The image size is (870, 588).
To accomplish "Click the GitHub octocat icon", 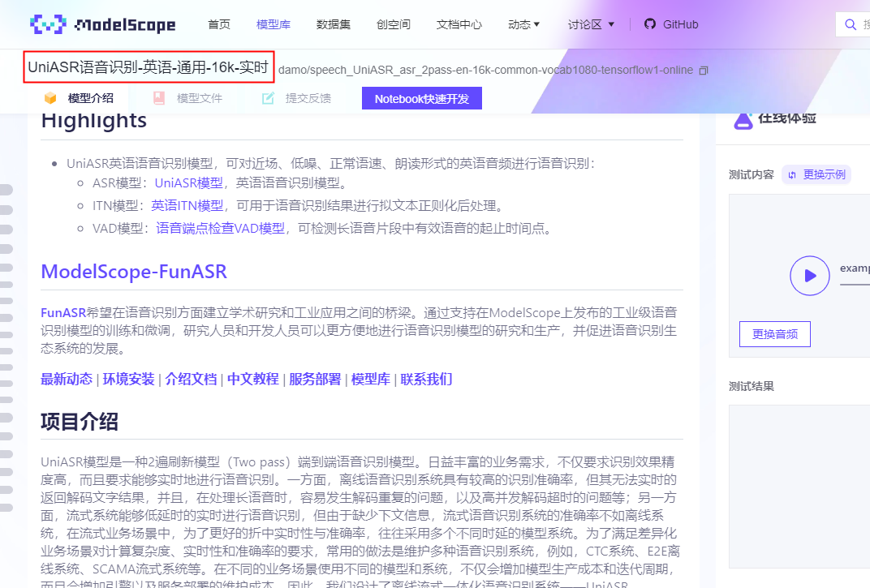I will (x=650, y=24).
